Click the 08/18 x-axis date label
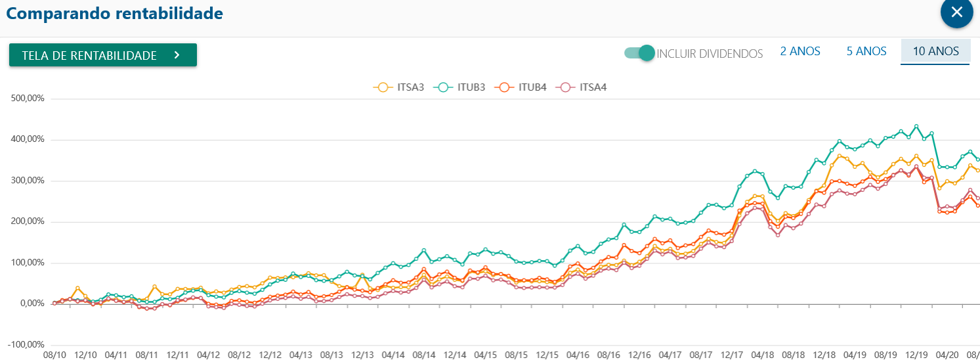This screenshot has height=362, width=980. tap(794, 355)
